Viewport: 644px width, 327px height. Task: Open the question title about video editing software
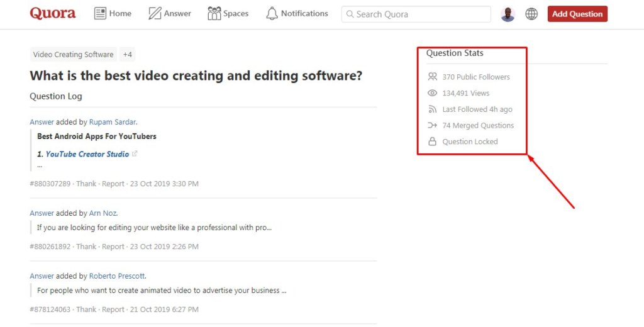(196, 75)
